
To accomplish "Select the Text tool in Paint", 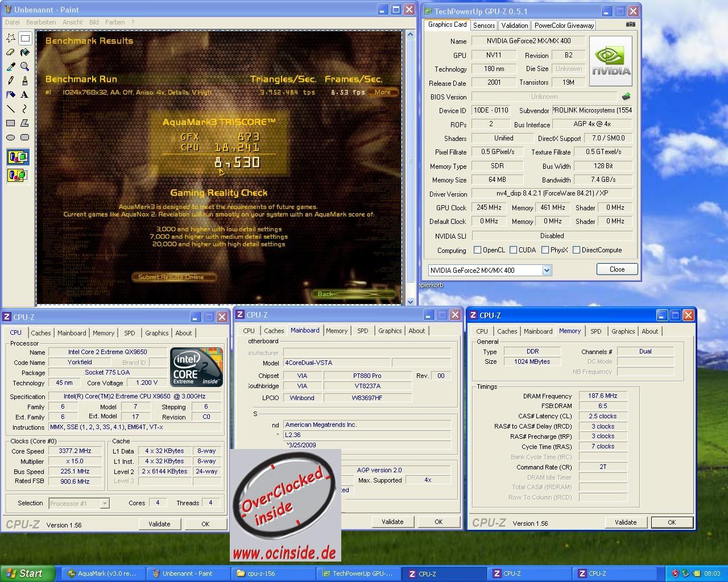I will coord(25,95).
